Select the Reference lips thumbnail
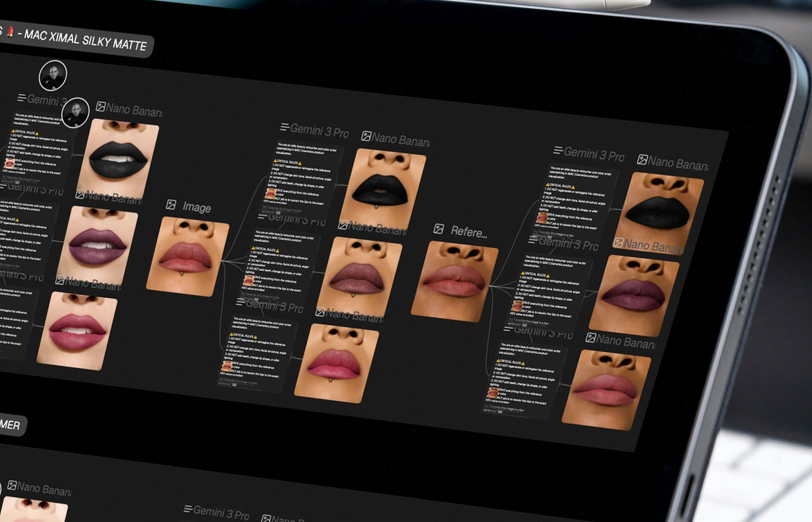Image resolution: width=812 pixels, height=522 pixels. [454, 281]
